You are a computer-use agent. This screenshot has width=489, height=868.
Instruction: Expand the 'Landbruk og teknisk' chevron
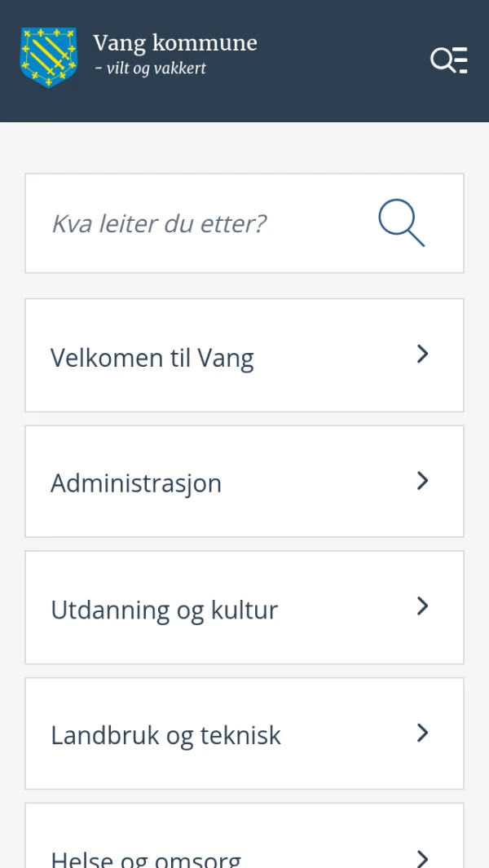422,733
